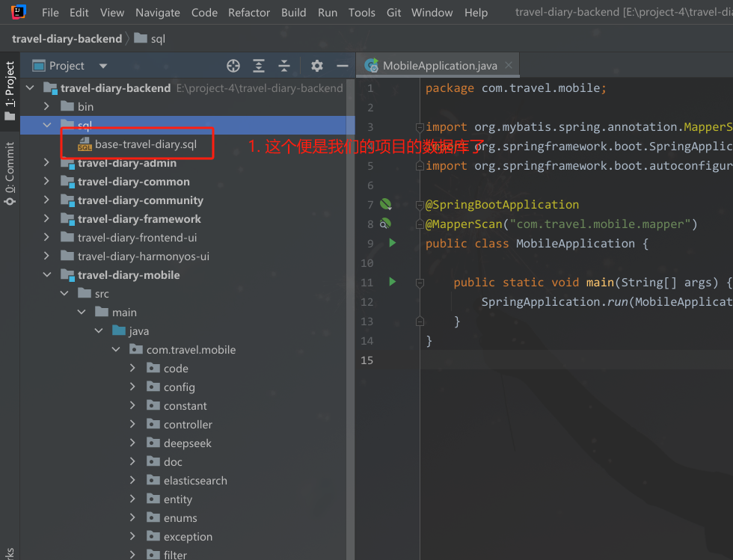
Task: Select the enums package
Action: [x=180, y=518]
